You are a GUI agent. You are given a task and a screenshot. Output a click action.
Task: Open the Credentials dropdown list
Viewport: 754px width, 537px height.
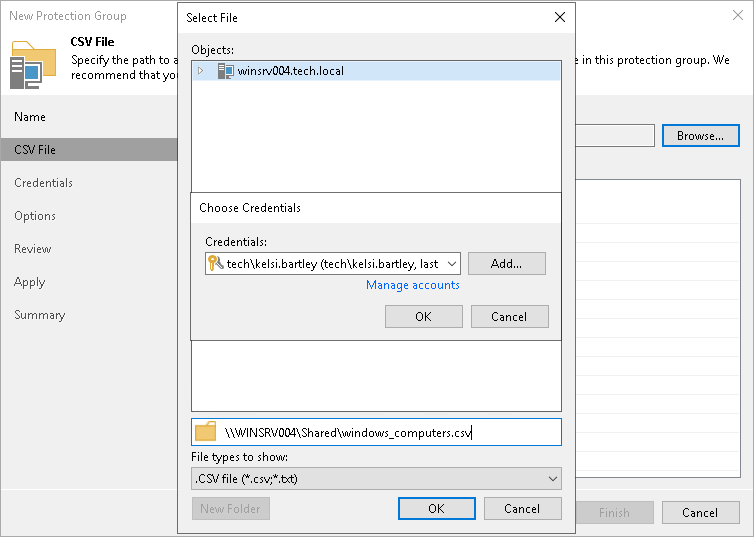coord(452,263)
